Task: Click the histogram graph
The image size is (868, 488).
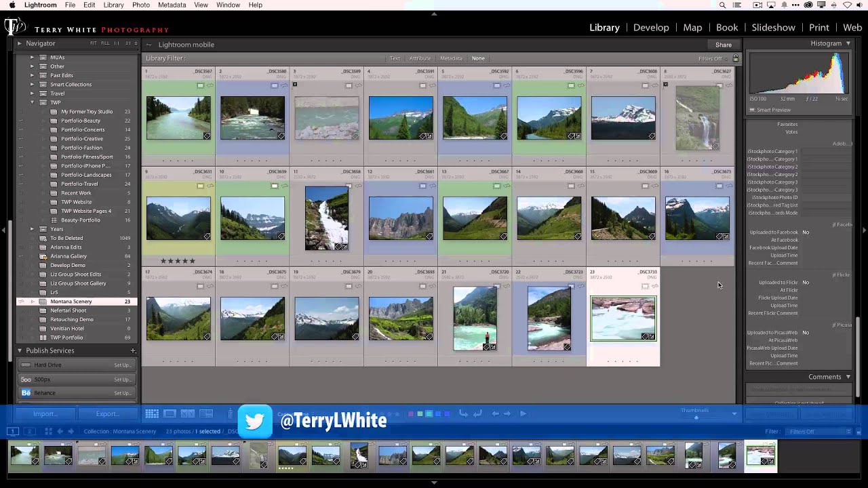Action: [798, 73]
